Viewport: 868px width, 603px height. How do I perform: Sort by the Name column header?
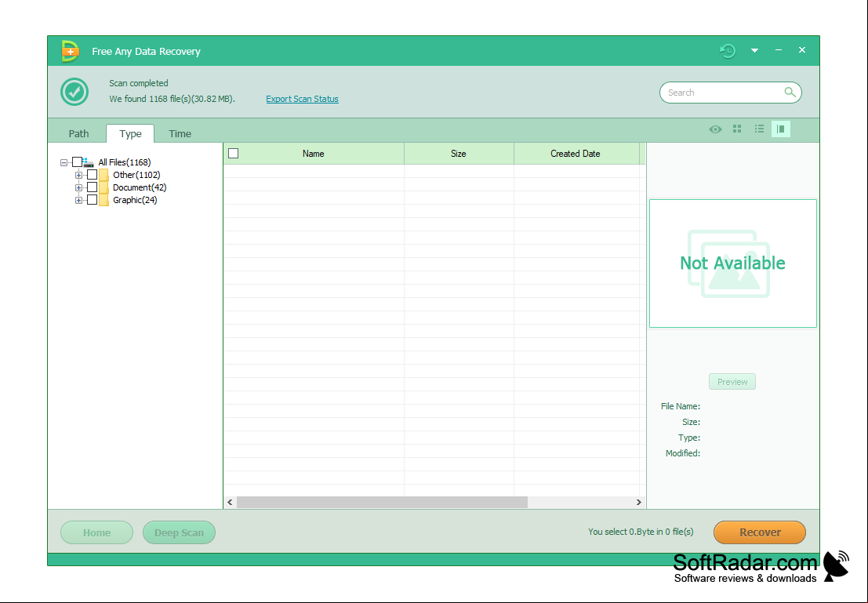pyautogui.click(x=314, y=154)
